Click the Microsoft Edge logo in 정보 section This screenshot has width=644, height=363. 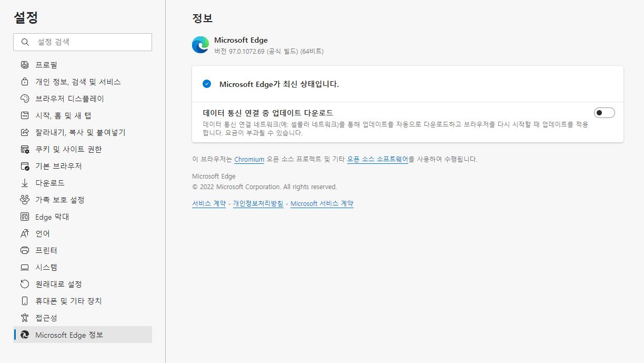[x=200, y=45]
